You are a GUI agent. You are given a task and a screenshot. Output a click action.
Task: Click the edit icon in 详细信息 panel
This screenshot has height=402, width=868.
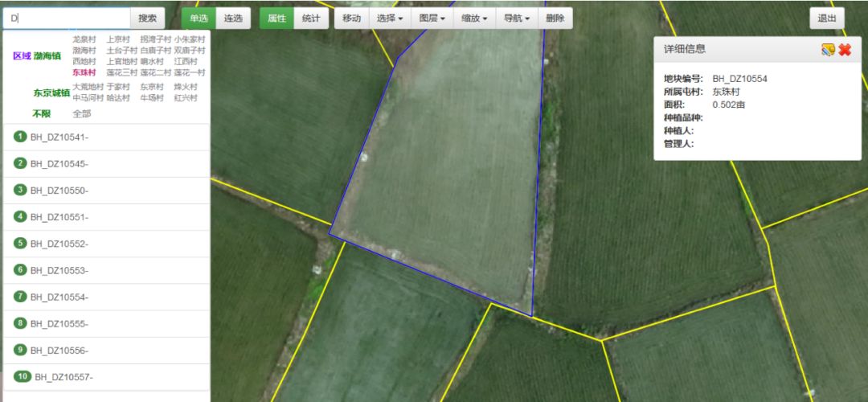828,50
